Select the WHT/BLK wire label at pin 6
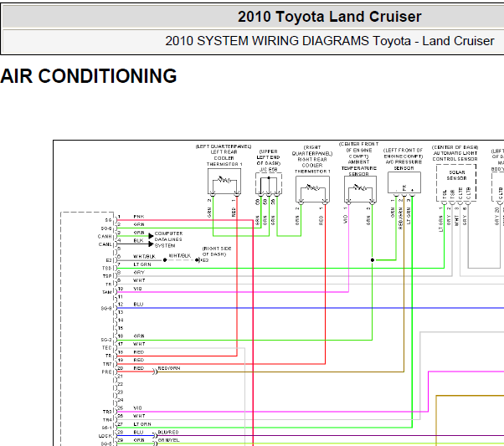This screenshot has height=446, width=504. point(143,258)
